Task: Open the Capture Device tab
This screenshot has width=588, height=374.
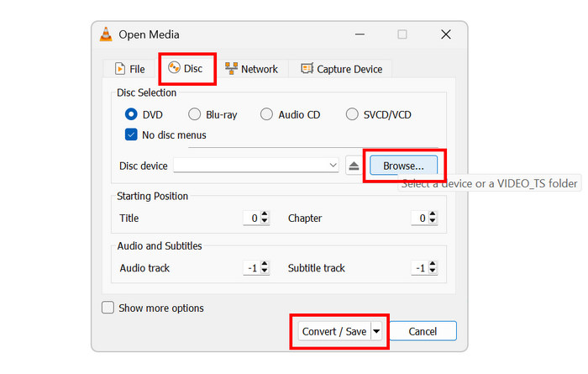Action: pyautogui.click(x=341, y=69)
